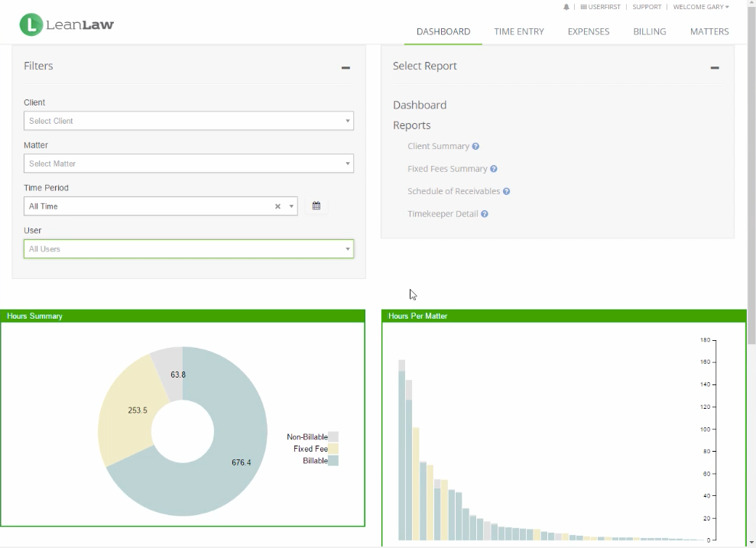Go to the Matters tab
This screenshot has width=756, height=548.
[709, 32]
